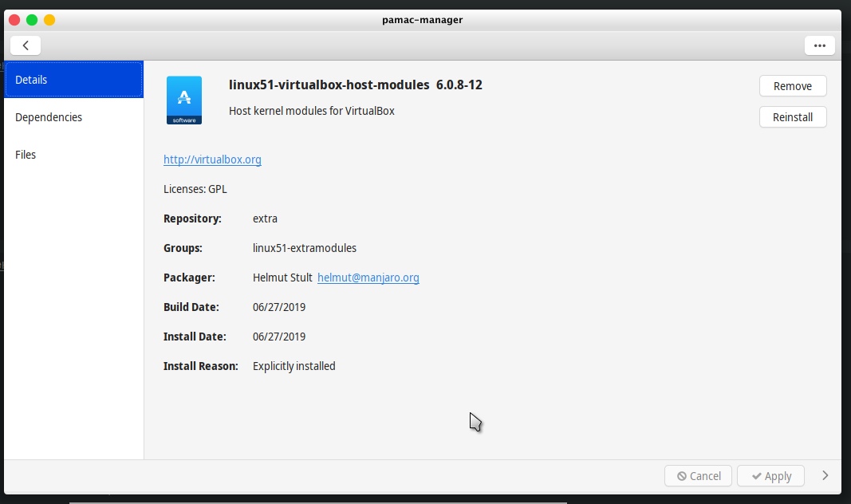Click the helmut@manjaro.org email link

368,278
